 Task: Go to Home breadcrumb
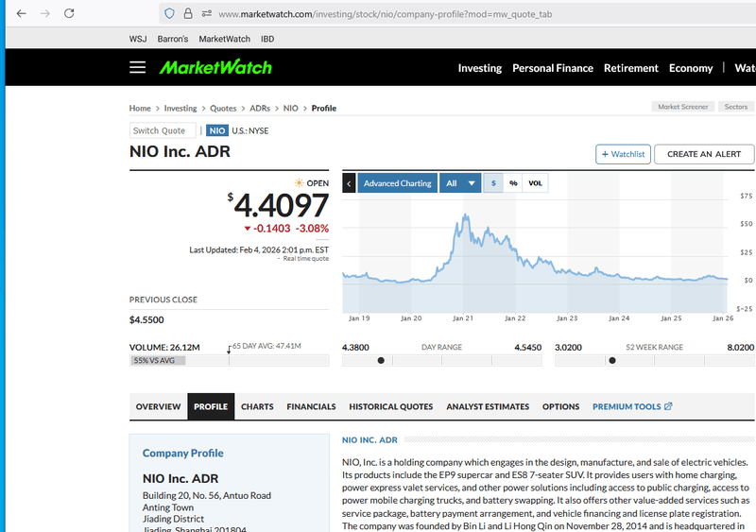tap(140, 108)
